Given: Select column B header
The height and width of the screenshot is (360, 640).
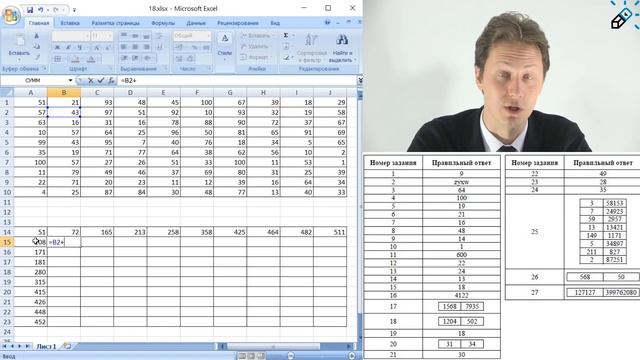Looking at the screenshot, I should 64,93.
